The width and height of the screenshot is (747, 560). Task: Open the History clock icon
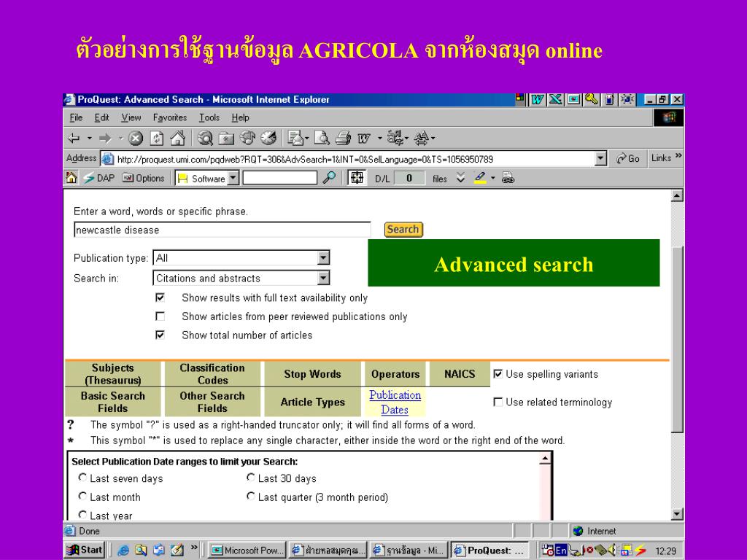coord(268,138)
